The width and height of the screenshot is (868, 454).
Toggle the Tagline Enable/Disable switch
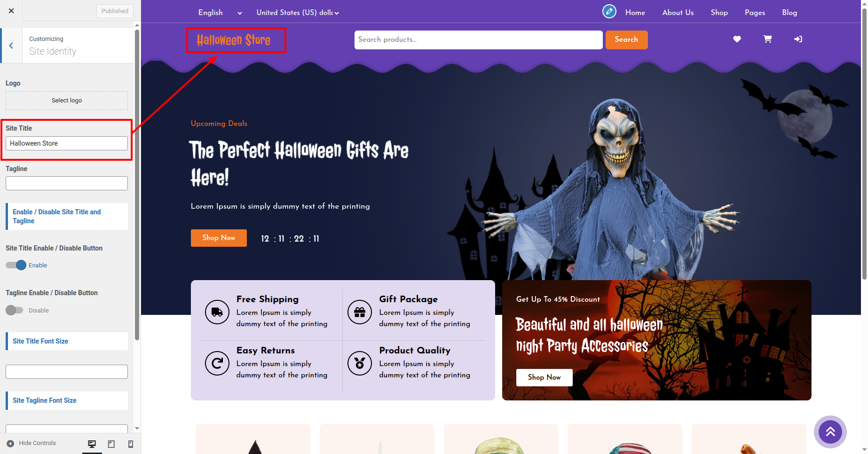[x=14, y=310]
